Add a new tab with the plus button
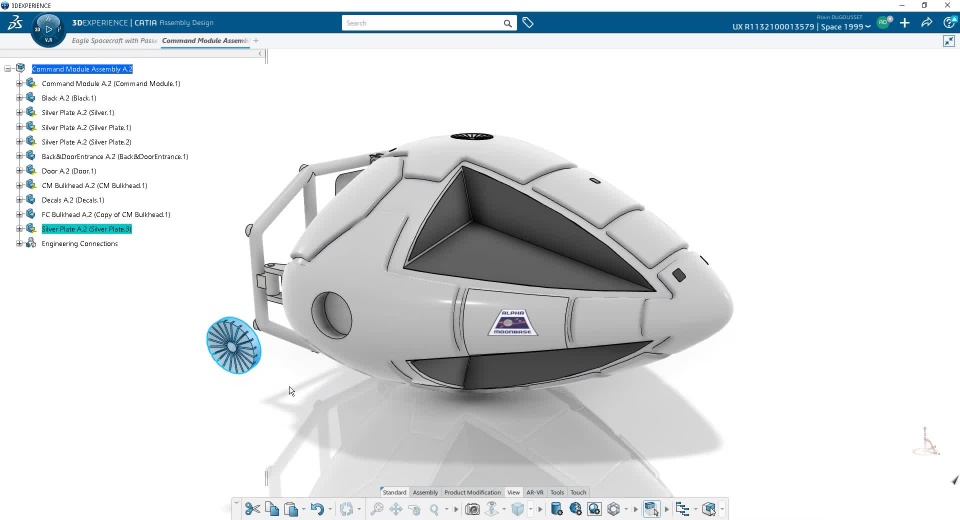The image size is (960, 520). tap(256, 40)
